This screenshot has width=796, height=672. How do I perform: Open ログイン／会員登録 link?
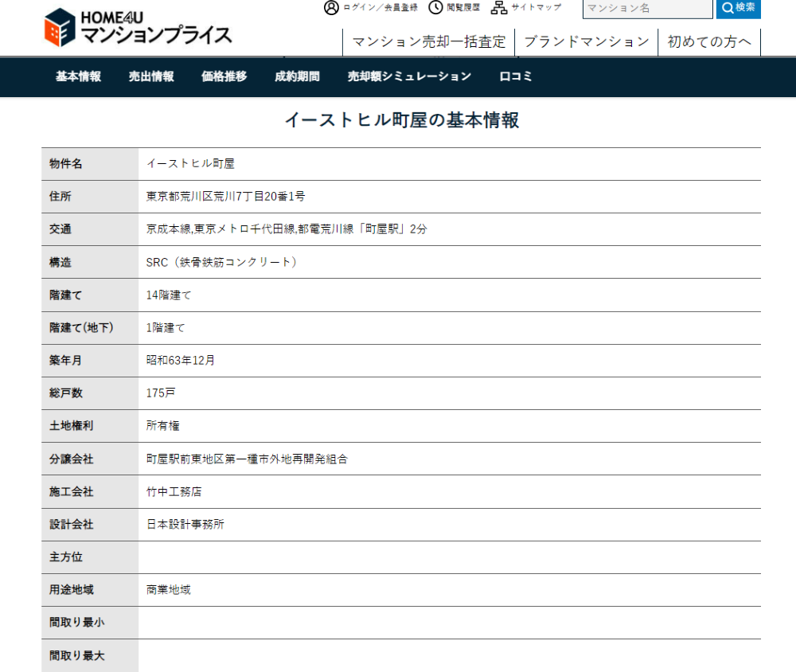(380, 8)
